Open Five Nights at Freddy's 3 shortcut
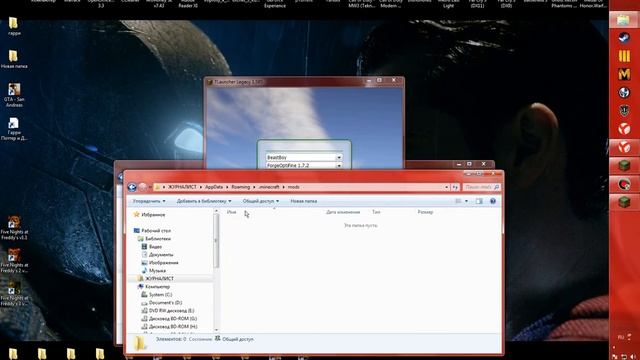 point(14,294)
